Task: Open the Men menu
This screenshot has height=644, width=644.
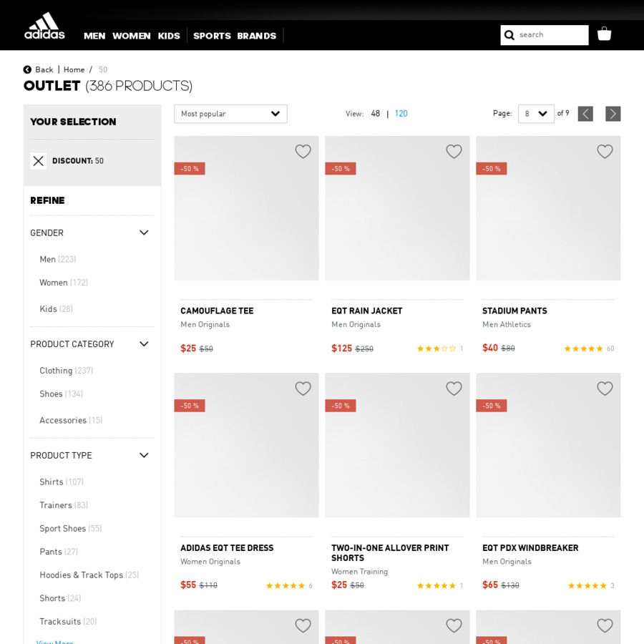Action: [x=94, y=36]
